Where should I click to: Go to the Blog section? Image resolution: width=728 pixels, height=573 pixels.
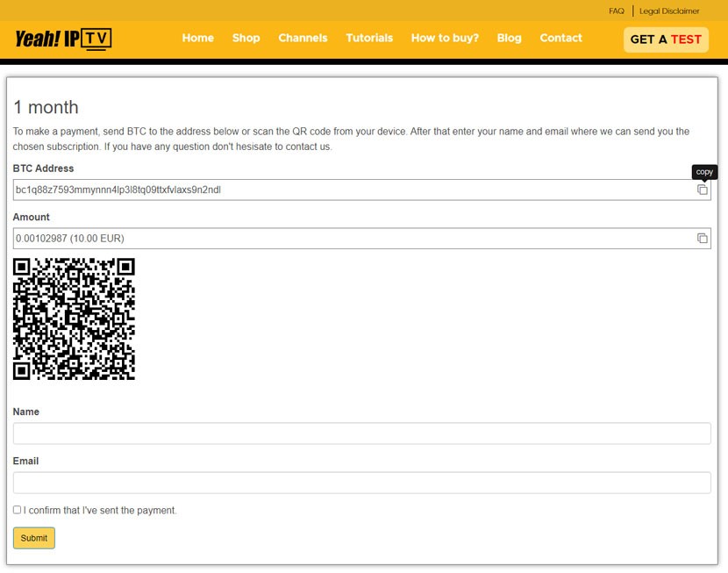[510, 38]
